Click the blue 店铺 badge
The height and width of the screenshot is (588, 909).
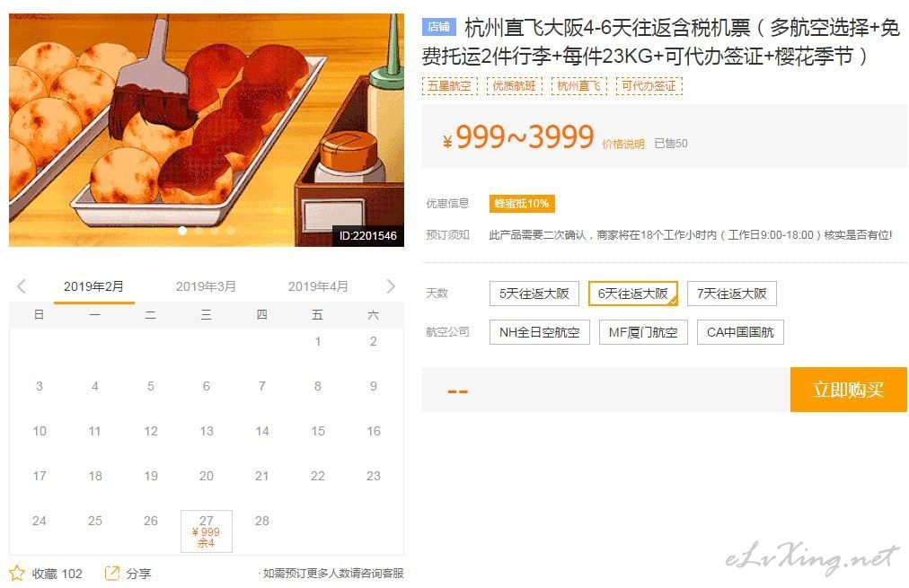click(x=439, y=27)
